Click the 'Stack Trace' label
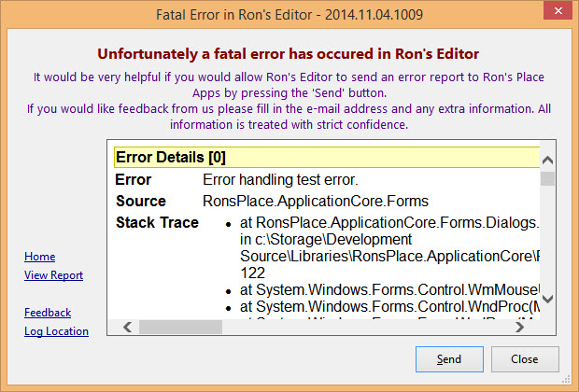The height and width of the screenshot is (392, 579). tap(157, 222)
